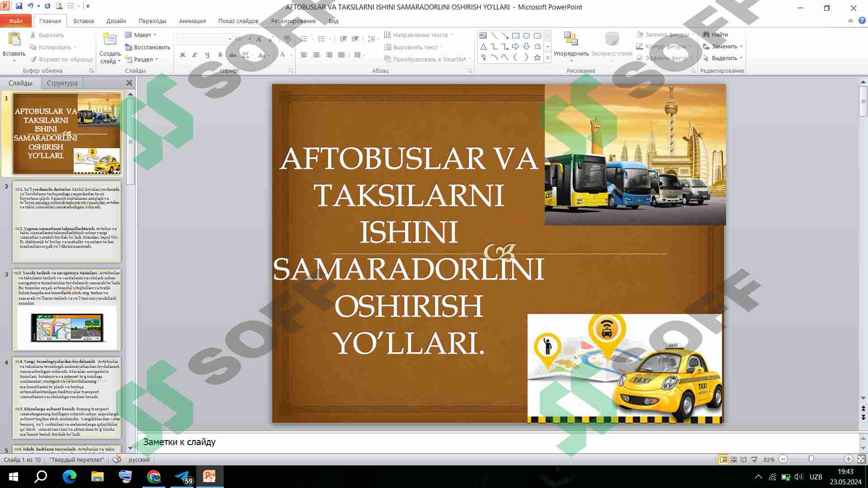Click the grow font size icon
Image resolution: width=868 pixels, height=488 pixels.
(x=259, y=39)
